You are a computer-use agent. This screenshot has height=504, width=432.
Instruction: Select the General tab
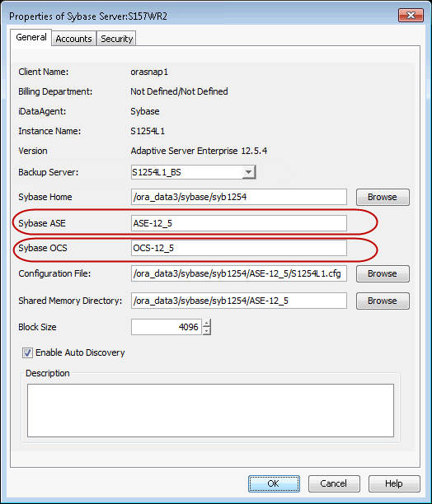[x=31, y=37]
